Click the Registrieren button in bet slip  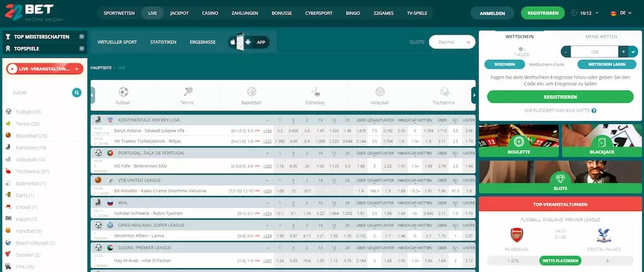coord(560,97)
